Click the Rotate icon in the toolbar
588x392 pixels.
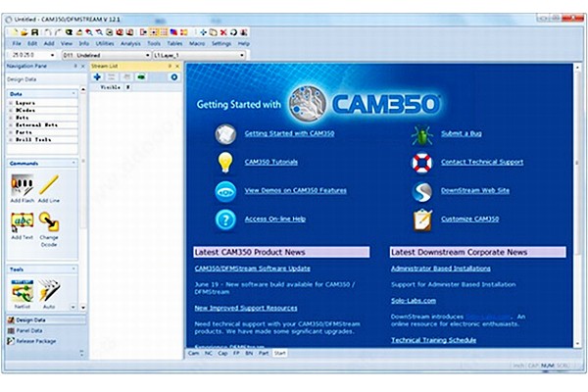(x=233, y=32)
